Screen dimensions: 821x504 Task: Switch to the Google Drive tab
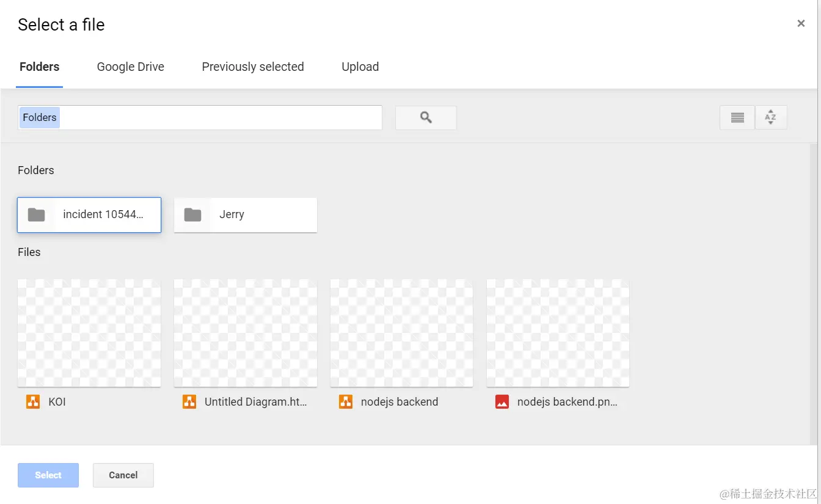tap(131, 67)
